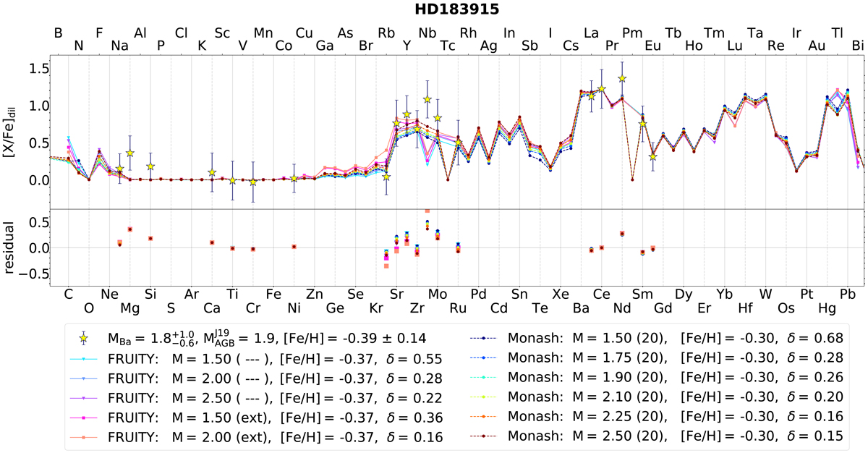This screenshot has height=453, width=868.
Task: Click the yellow Monash M = 2.10 legend marker
Action: click(x=482, y=397)
